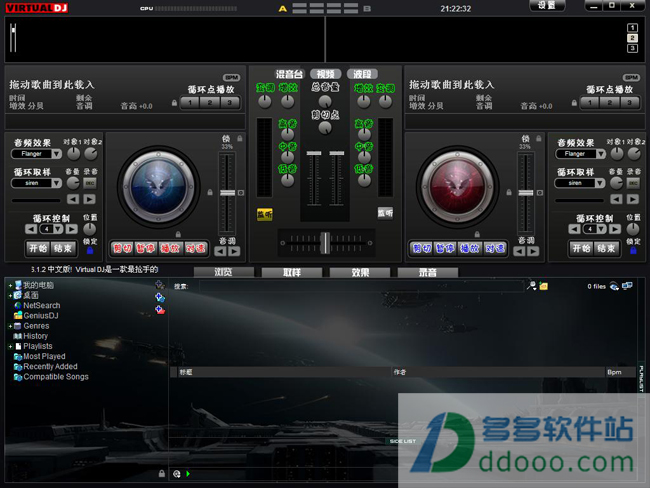Toggle right deck 锁定 smart loop lock
The width and height of the screenshot is (650, 488).
click(633, 250)
